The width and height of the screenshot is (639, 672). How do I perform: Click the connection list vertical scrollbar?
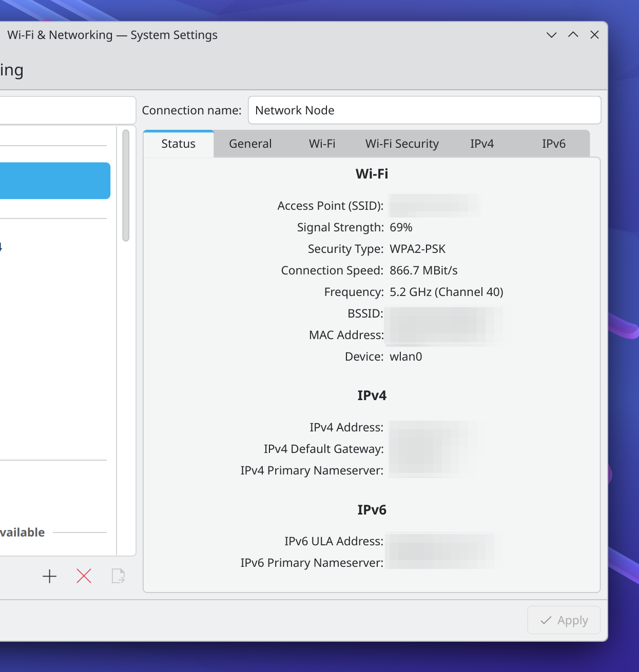click(x=126, y=186)
